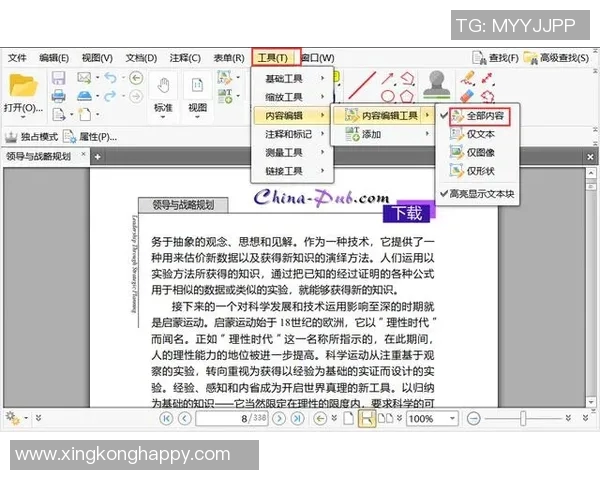Open the 文件 menu
600x480 pixels.
pos(17,58)
